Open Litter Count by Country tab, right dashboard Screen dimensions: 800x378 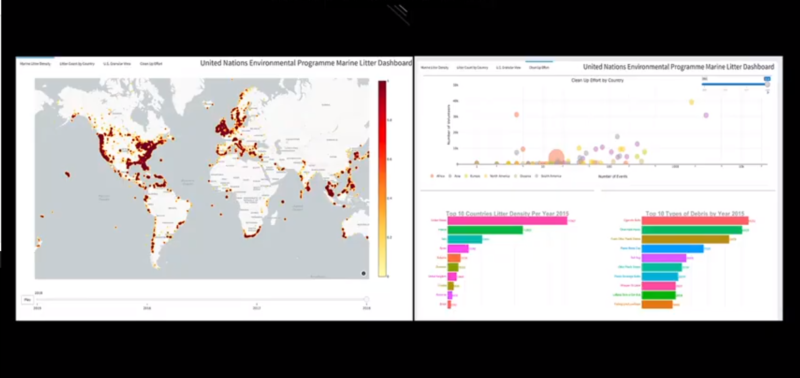click(472, 67)
